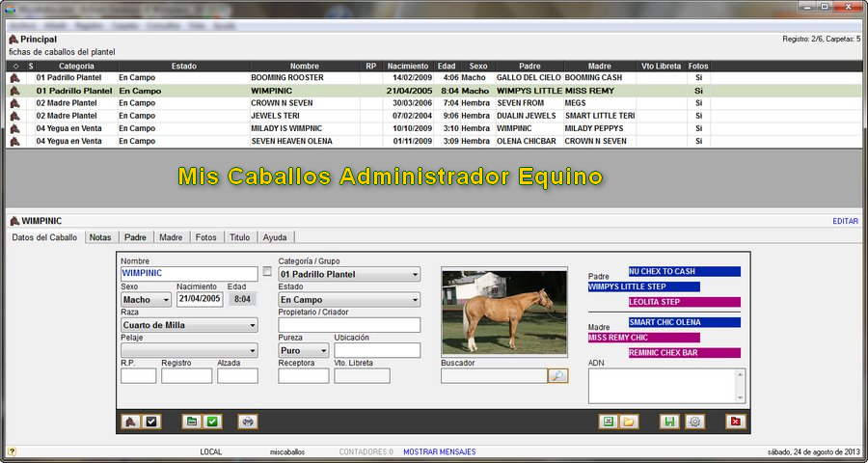Click black checkmark icon in bottom toolbar
The width and height of the screenshot is (868, 463).
(x=151, y=422)
